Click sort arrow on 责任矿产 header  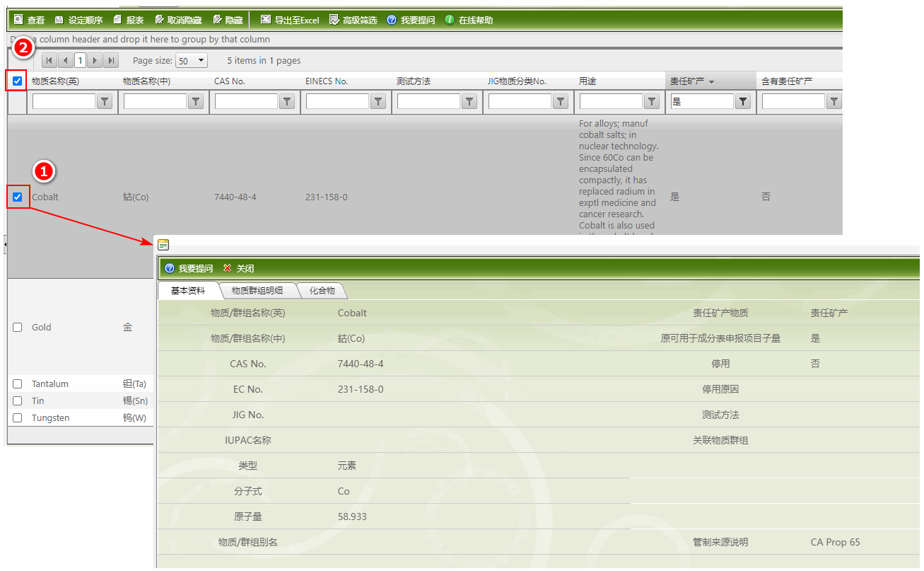tap(711, 82)
